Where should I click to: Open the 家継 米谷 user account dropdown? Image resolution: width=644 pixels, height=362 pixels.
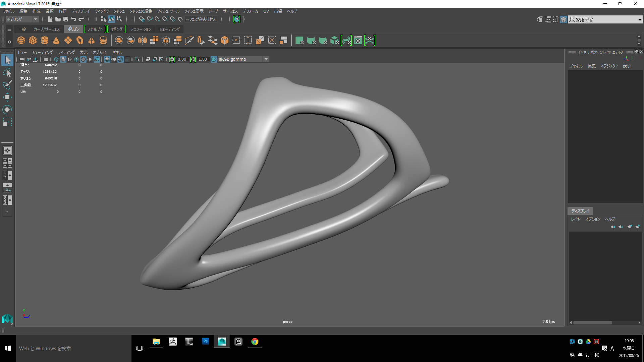click(x=605, y=20)
